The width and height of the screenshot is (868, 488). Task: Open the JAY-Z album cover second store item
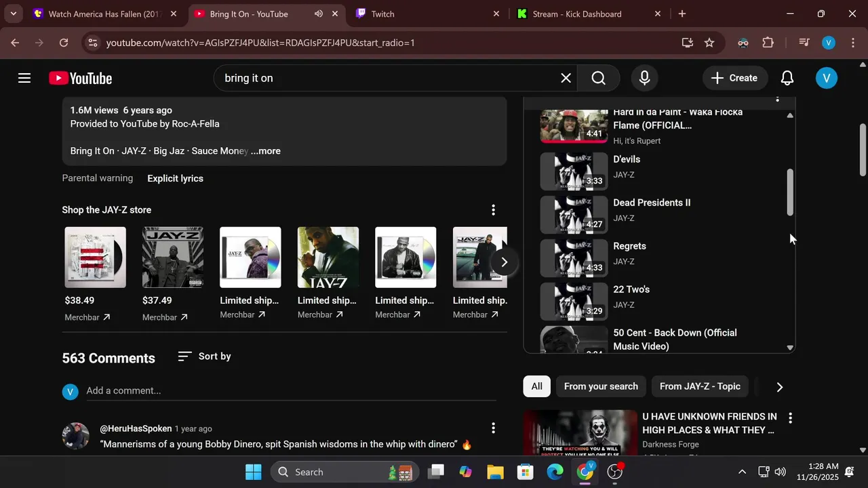point(172,258)
